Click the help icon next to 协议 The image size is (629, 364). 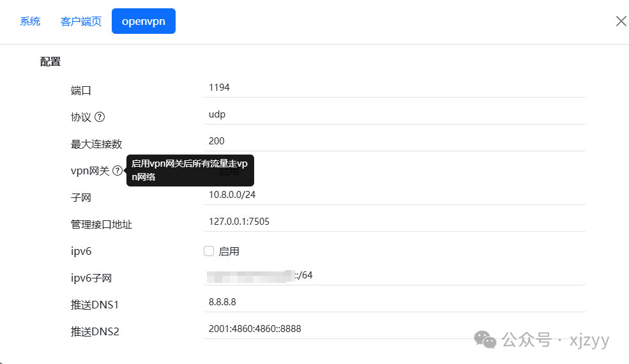(100, 117)
